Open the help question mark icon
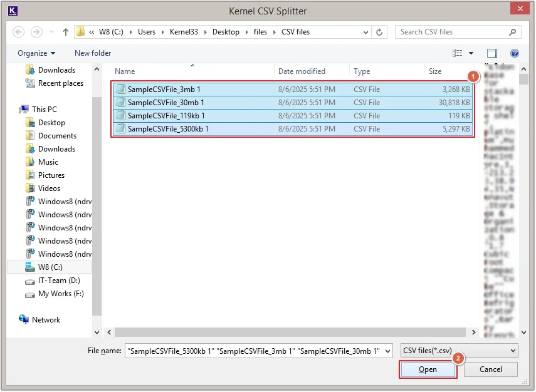The image size is (536, 392). (515, 53)
